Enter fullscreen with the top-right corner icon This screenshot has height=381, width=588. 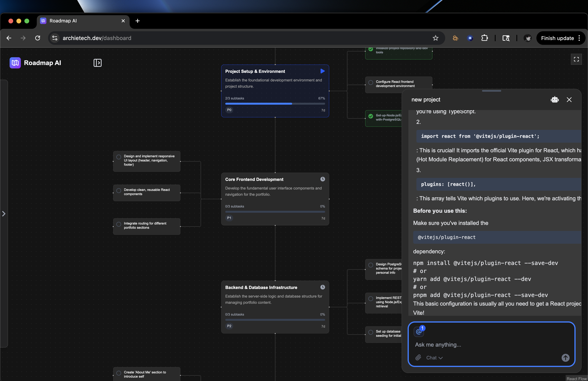pos(576,59)
